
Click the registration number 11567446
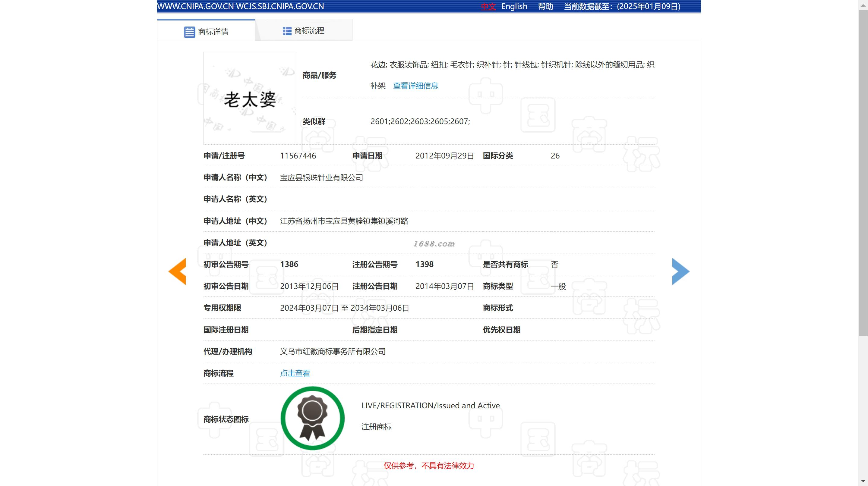298,156
